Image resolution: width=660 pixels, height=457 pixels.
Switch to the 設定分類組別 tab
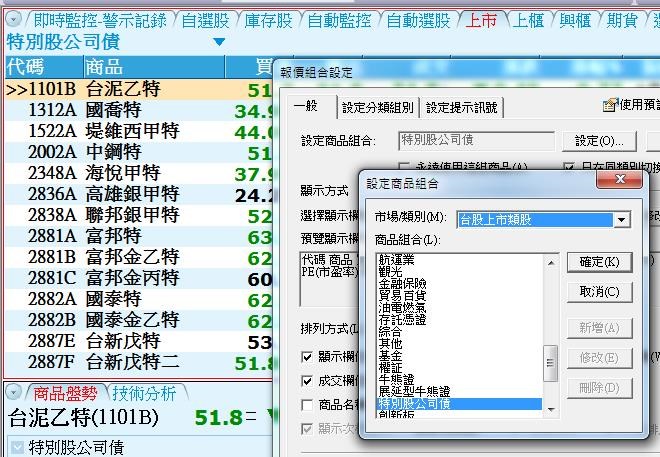point(377,108)
